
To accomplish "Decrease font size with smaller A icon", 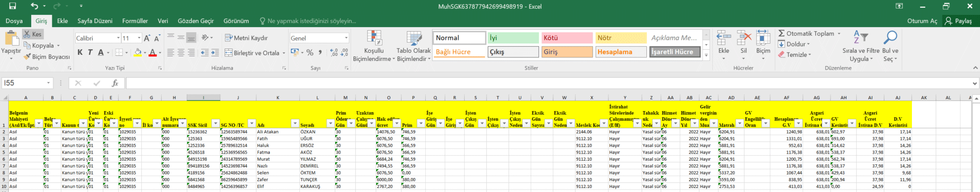I will click(157, 38).
